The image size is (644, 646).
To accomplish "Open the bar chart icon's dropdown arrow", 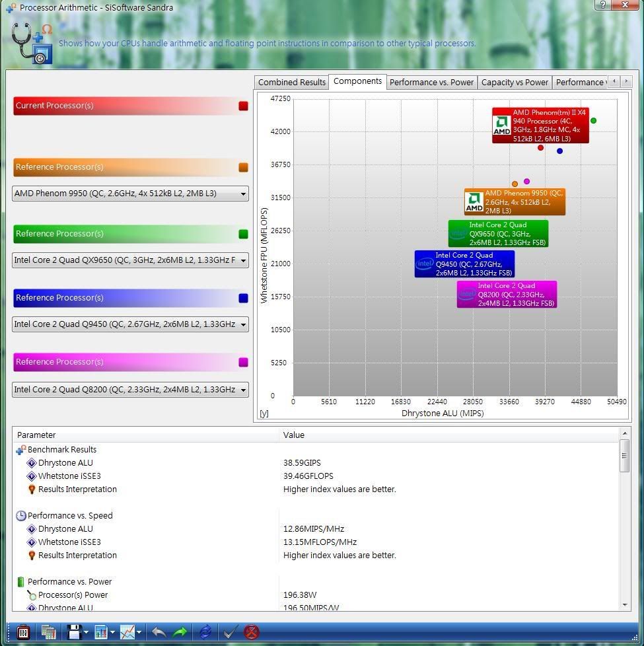I will tap(112, 632).
